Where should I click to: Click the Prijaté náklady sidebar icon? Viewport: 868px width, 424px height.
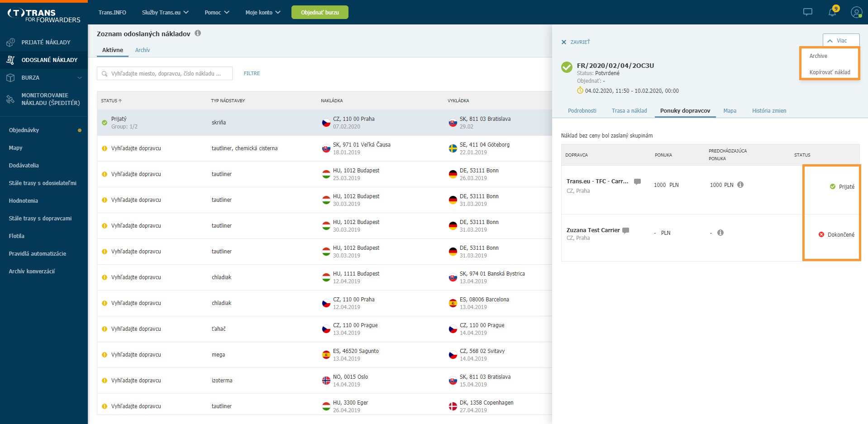coord(10,42)
